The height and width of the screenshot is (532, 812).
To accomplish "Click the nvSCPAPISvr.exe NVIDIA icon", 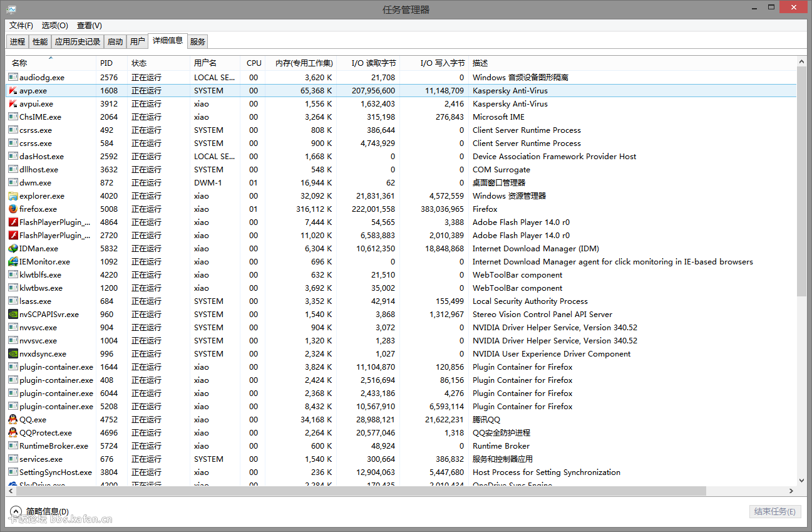I will click(x=13, y=314).
